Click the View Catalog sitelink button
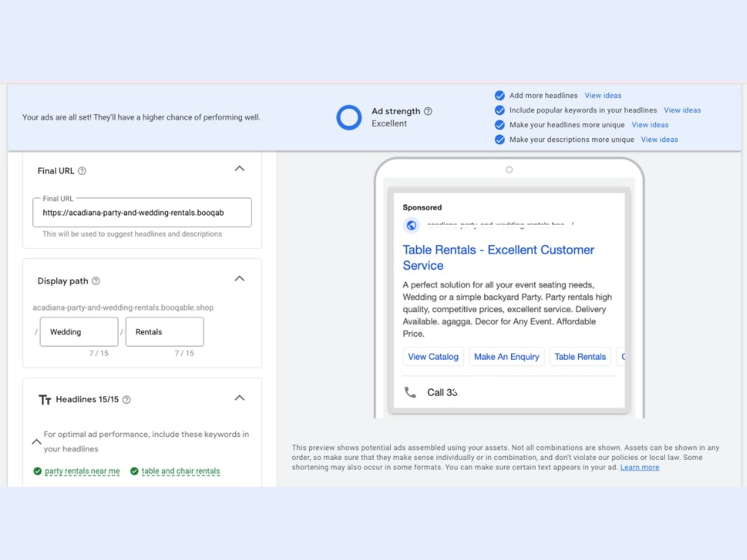747x560 pixels. pyautogui.click(x=433, y=357)
